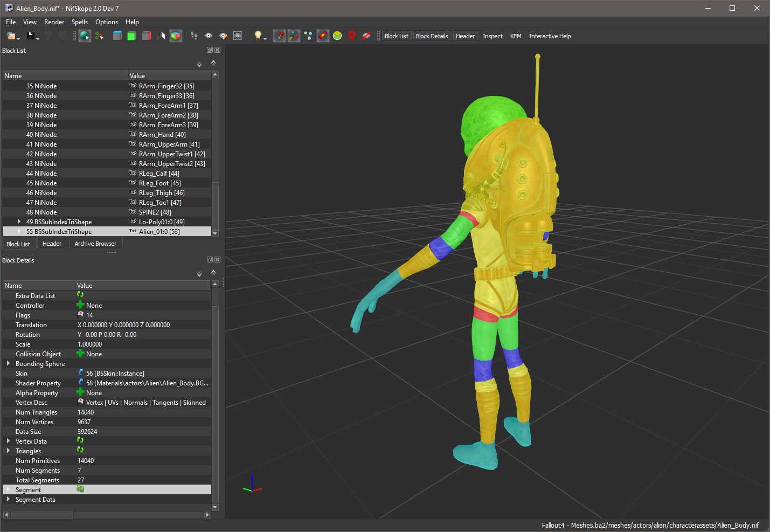Activate the Select Object sphere tool

coord(85,36)
